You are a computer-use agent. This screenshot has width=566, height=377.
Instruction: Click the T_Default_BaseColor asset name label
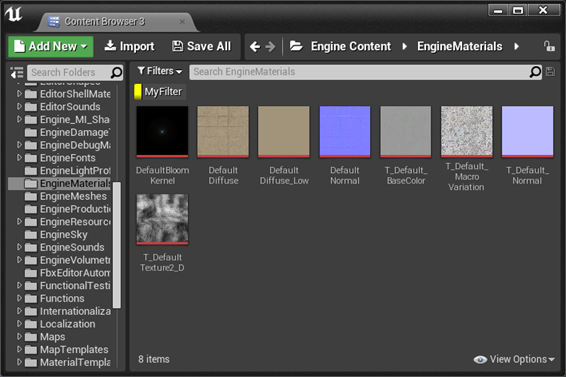click(x=406, y=176)
